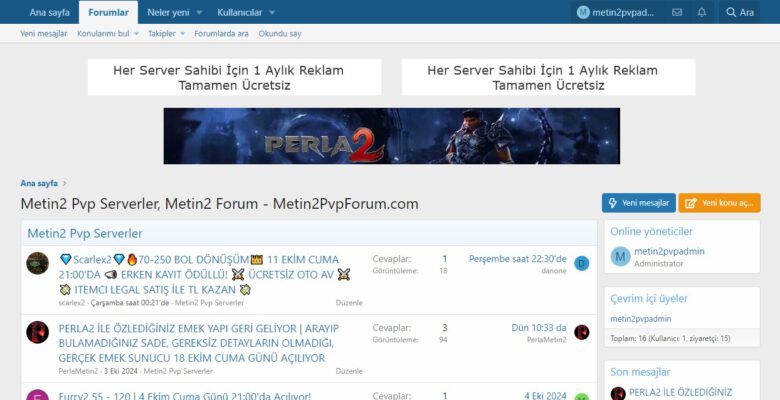This screenshot has height=400, width=780.
Task: Expand the Kullanıcılar dropdown arrow
Action: [x=272, y=12]
